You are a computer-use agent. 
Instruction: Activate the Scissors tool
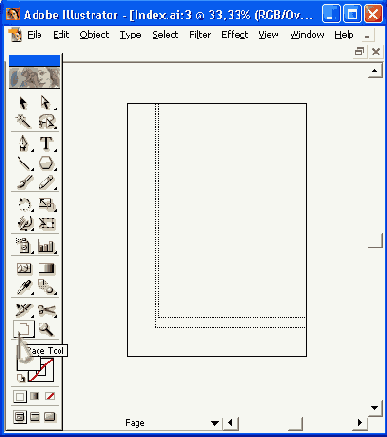pyautogui.click(x=47, y=310)
